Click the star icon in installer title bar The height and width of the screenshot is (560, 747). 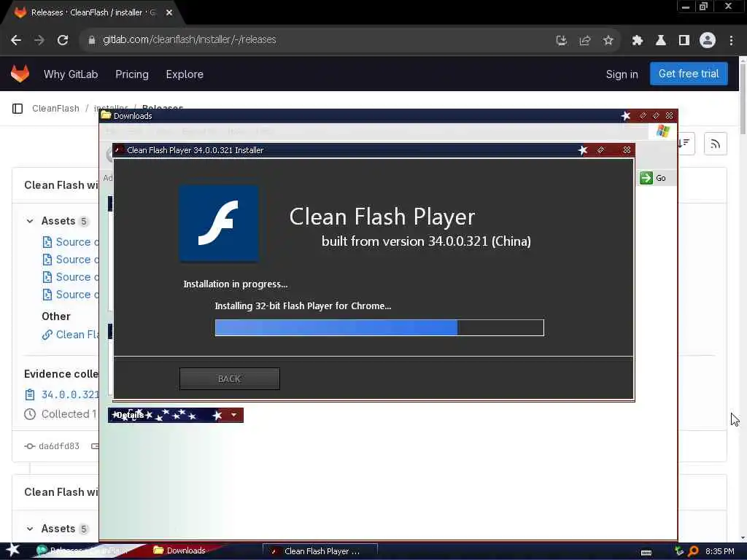click(583, 150)
